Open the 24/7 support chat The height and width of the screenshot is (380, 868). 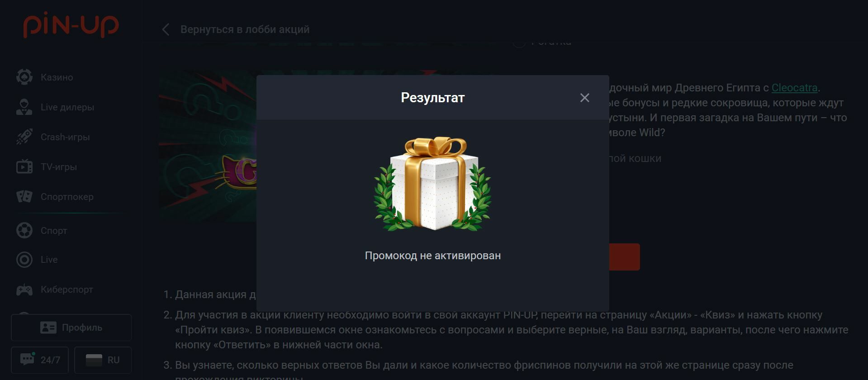(40, 360)
